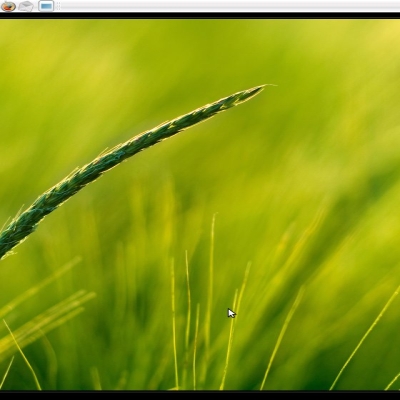Image resolution: width=400 pixels, height=400 pixels.
Task: Launch the Firefox web browser icon
Action: pos(8,6)
